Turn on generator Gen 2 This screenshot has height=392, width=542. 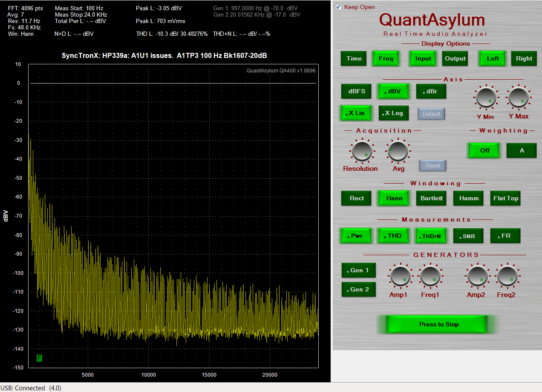pyautogui.click(x=358, y=289)
